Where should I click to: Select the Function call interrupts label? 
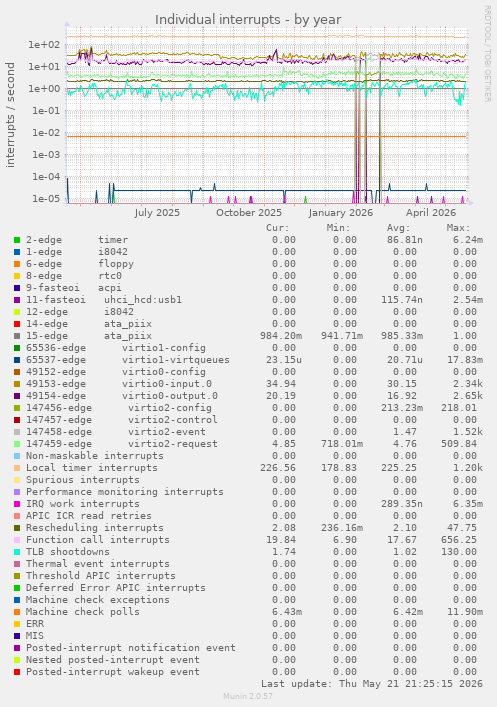pyautogui.click(x=98, y=540)
